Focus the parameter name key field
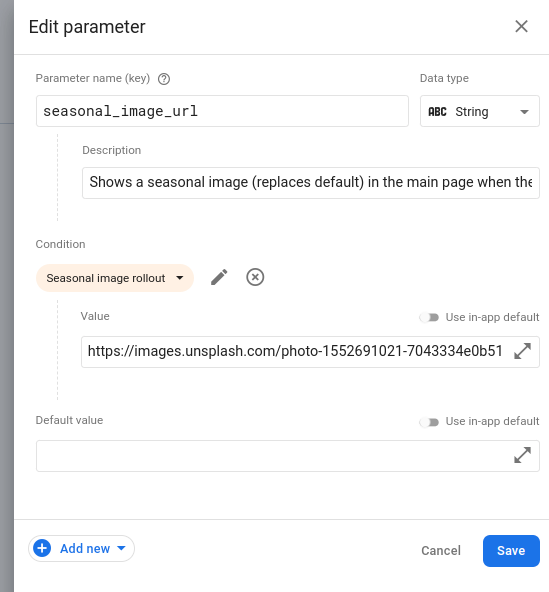 [222, 111]
